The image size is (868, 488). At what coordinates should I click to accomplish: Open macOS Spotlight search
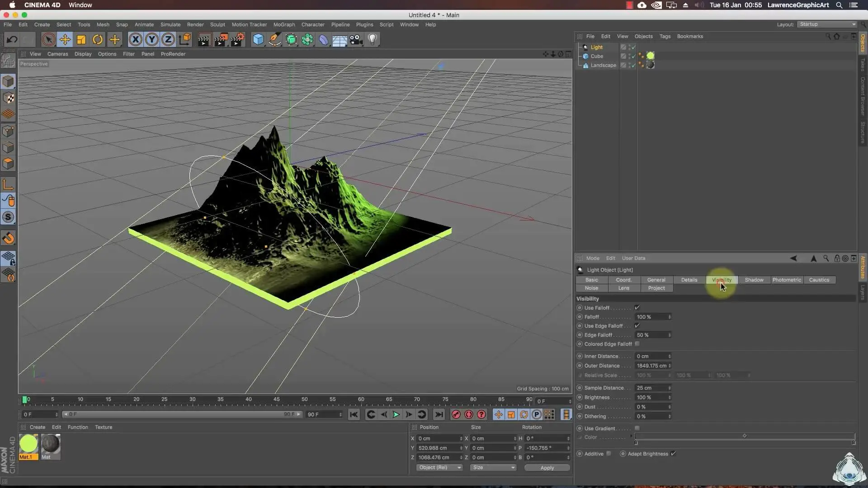(839, 5)
